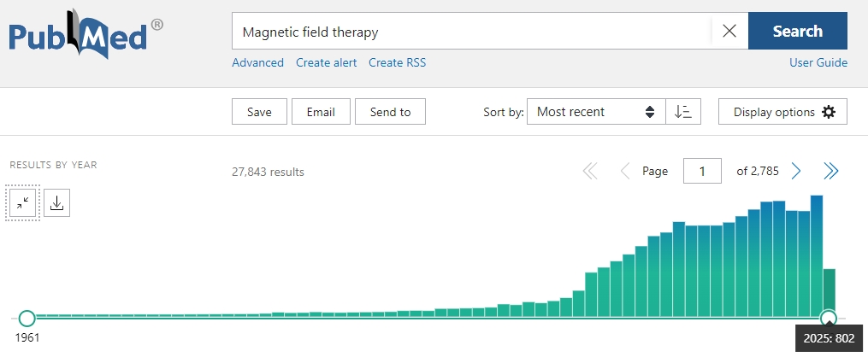Expand the Display options menu
This screenshot has width=868, height=357.
(x=782, y=112)
